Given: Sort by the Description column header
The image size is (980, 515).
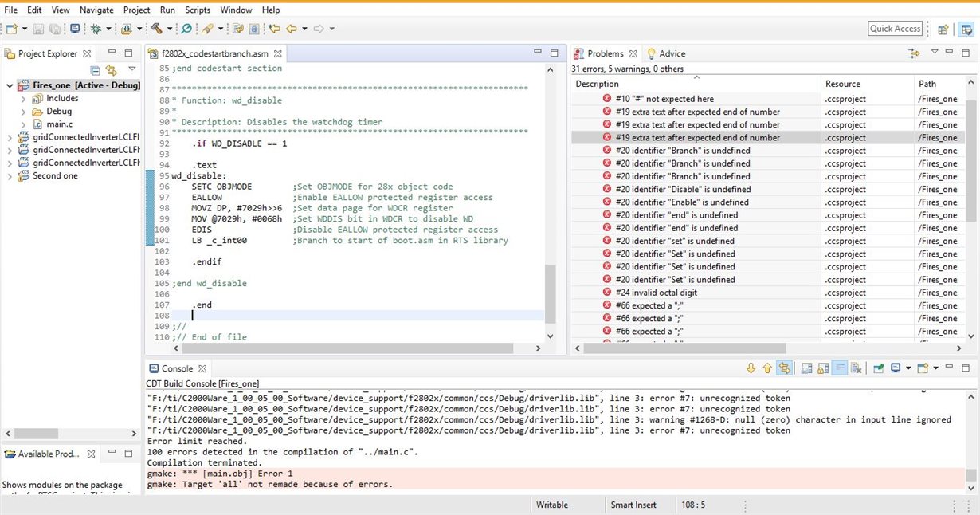Looking at the screenshot, I should (696, 84).
